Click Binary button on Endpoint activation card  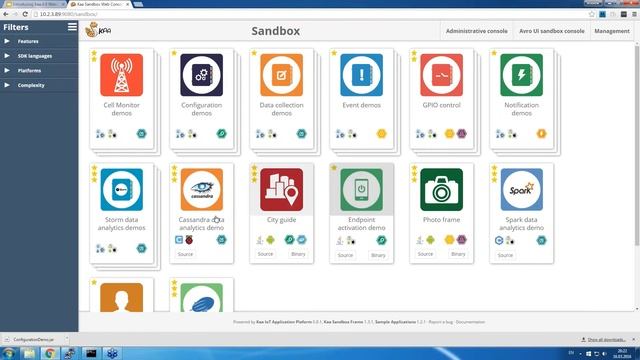tap(378, 255)
